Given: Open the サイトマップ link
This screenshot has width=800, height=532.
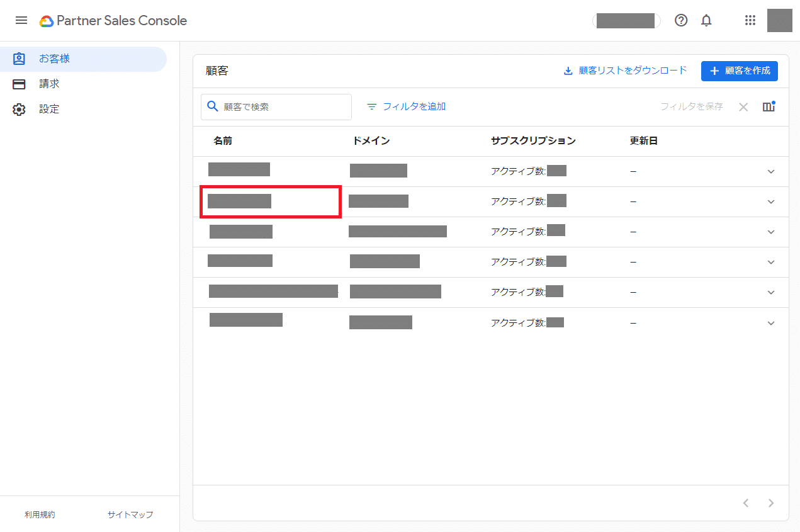Looking at the screenshot, I should [x=130, y=514].
